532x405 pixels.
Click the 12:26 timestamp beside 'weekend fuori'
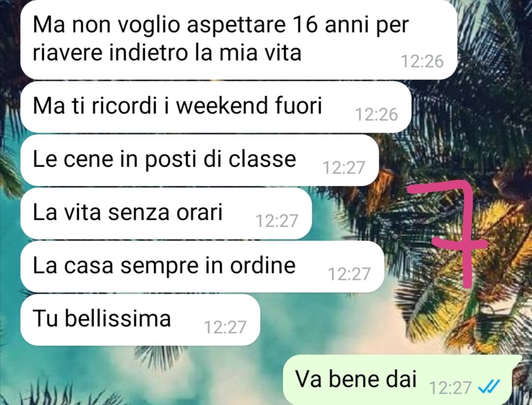coord(376,115)
